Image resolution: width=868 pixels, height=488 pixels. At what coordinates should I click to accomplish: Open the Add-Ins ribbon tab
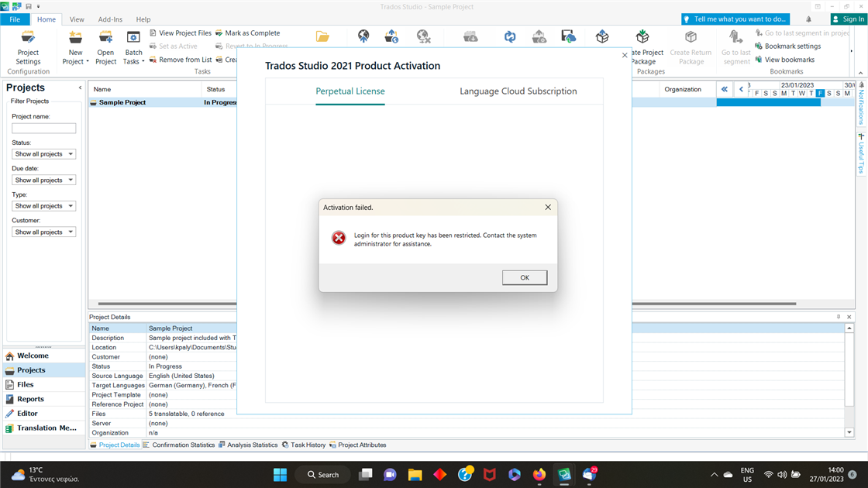(109, 19)
